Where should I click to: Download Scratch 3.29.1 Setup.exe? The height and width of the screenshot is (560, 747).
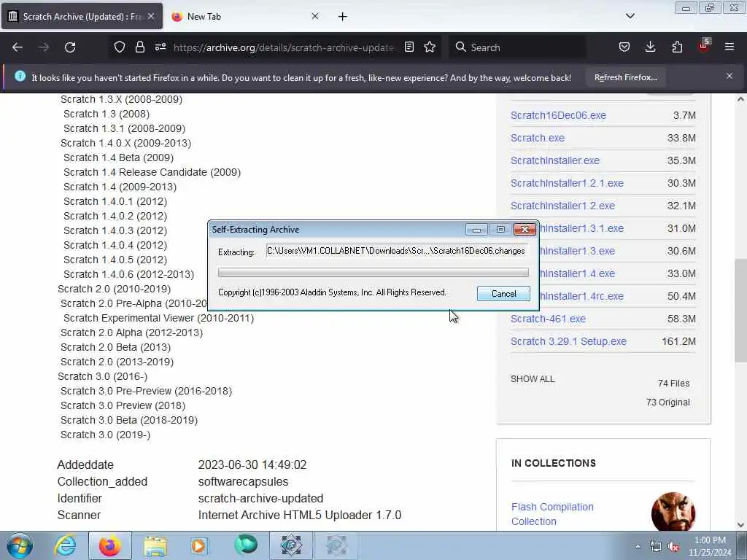(x=568, y=341)
